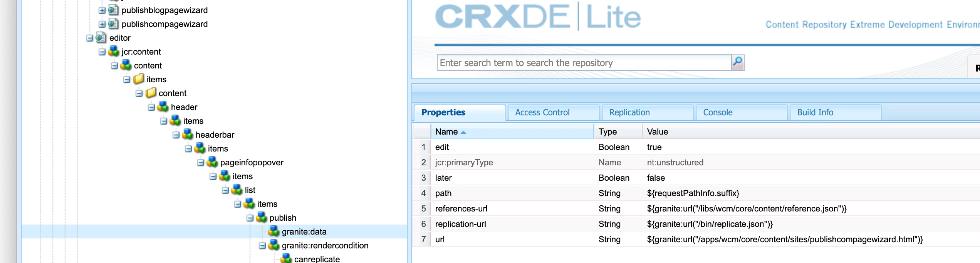Click the list node icon
This screenshot has height=263, width=980.
tap(237, 190)
